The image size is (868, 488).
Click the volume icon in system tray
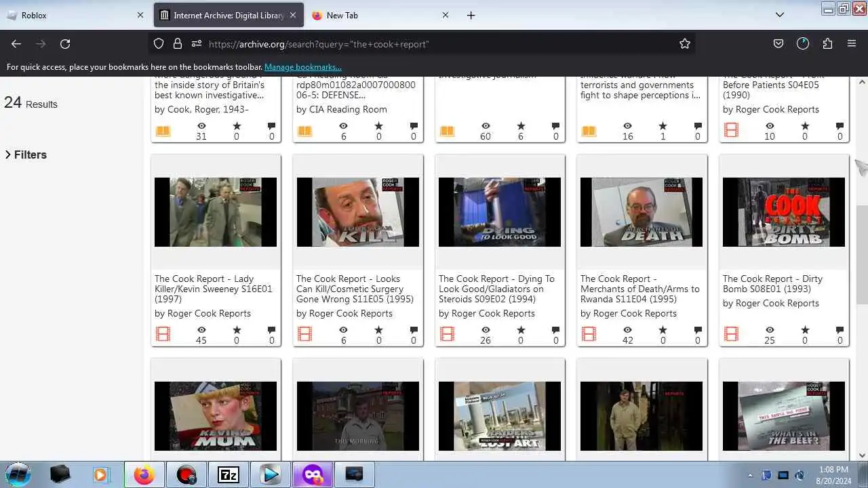pos(800,475)
